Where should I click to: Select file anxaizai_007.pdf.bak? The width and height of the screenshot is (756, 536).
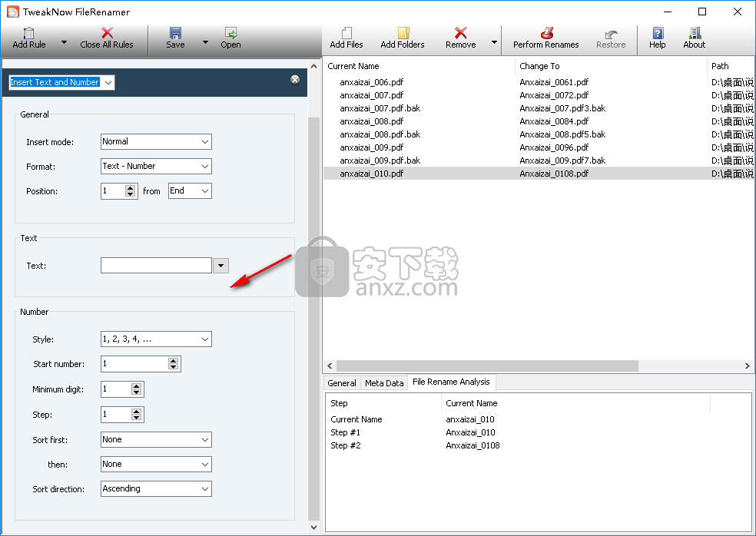(380, 108)
